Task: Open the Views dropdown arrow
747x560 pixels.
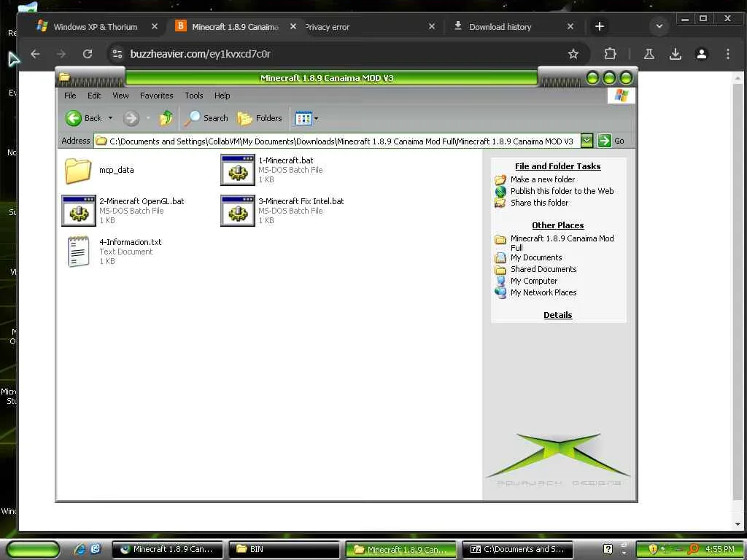Action: tap(317, 119)
